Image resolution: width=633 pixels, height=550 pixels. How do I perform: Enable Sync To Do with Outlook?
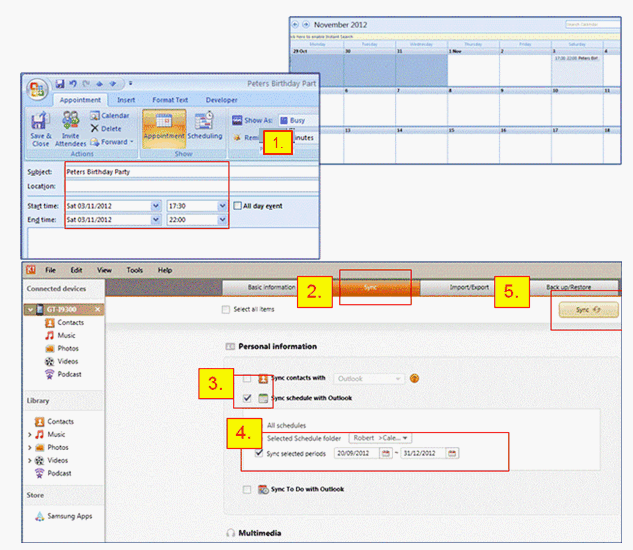tap(247, 489)
